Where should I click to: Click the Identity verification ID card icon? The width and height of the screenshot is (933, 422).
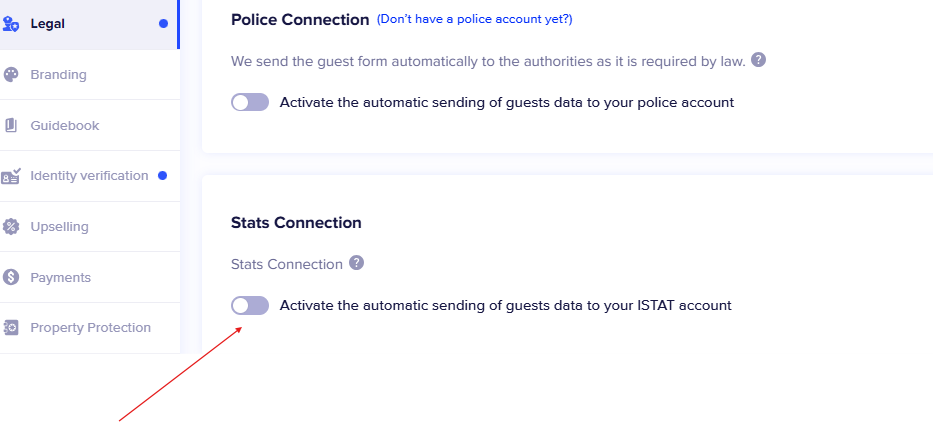point(11,176)
